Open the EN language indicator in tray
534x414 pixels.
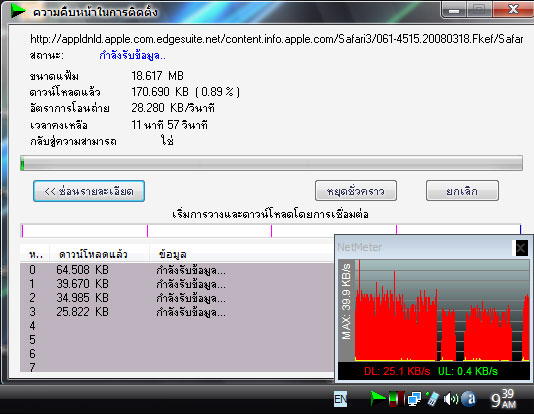pyautogui.click(x=341, y=399)
